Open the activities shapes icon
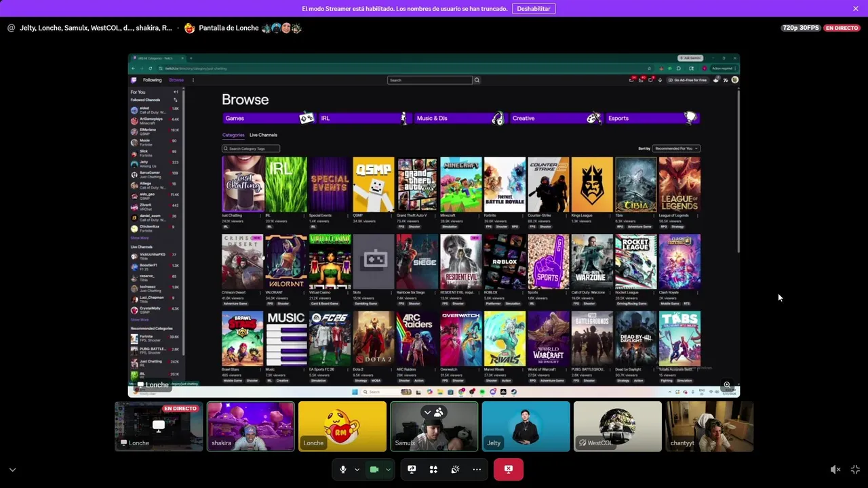The width and height of the screenshot is (868, 488). 433,470
